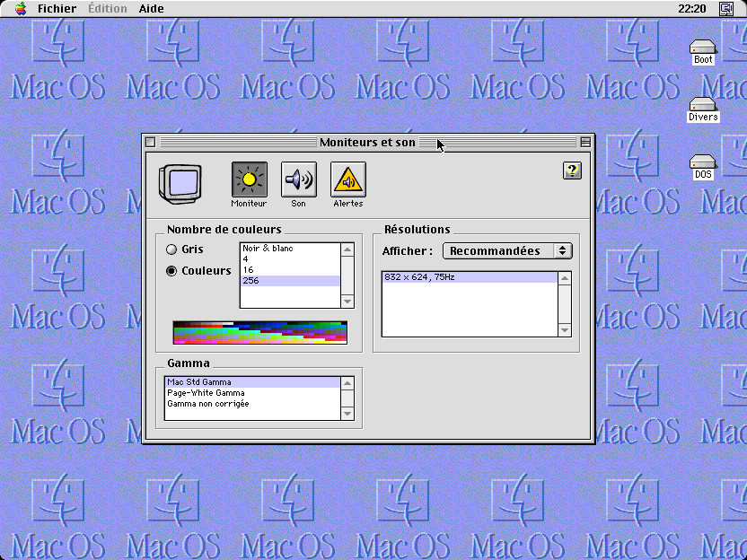
Task: Collapse the Moniteurs et son window
Action: 585,142
